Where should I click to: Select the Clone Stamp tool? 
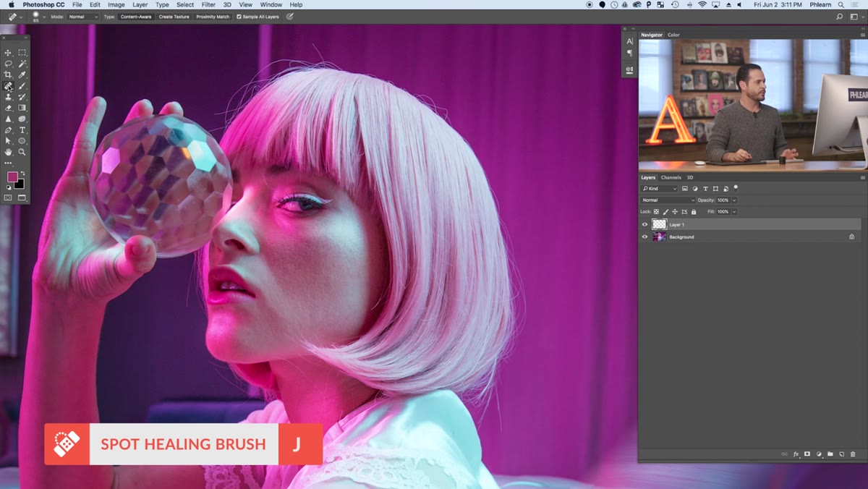coord(8,97)
